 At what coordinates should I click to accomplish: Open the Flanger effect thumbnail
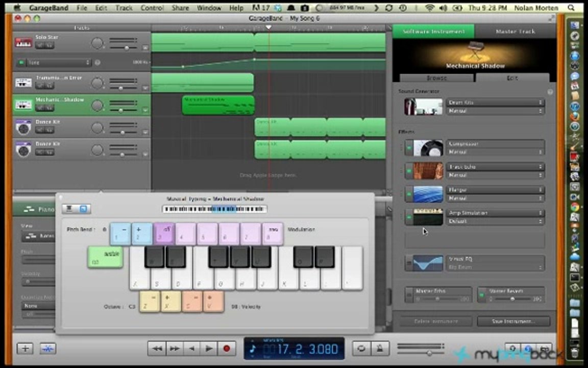[428, 194]
